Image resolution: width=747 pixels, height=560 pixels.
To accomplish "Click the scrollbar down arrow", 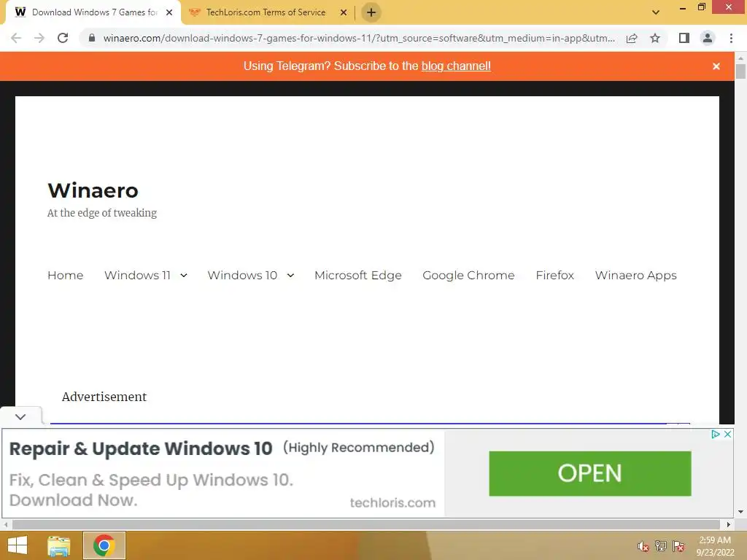I will (x=740, y=513).
